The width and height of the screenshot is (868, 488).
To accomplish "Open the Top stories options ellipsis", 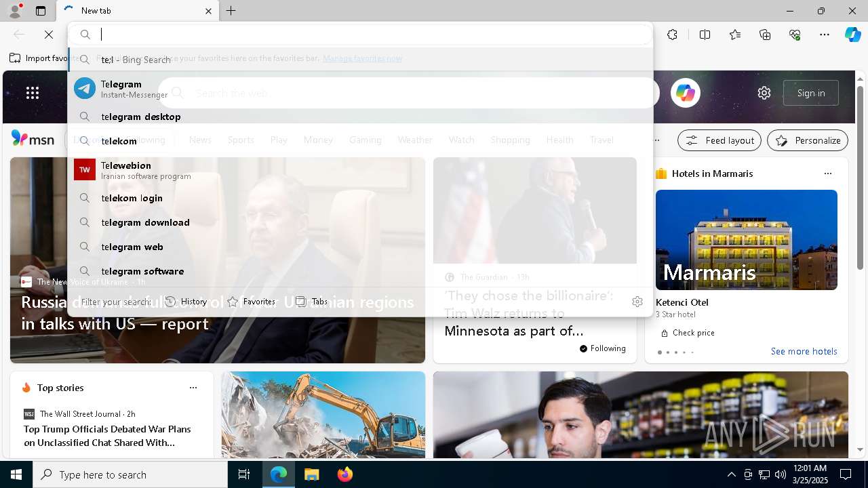I will click(193, 388).
